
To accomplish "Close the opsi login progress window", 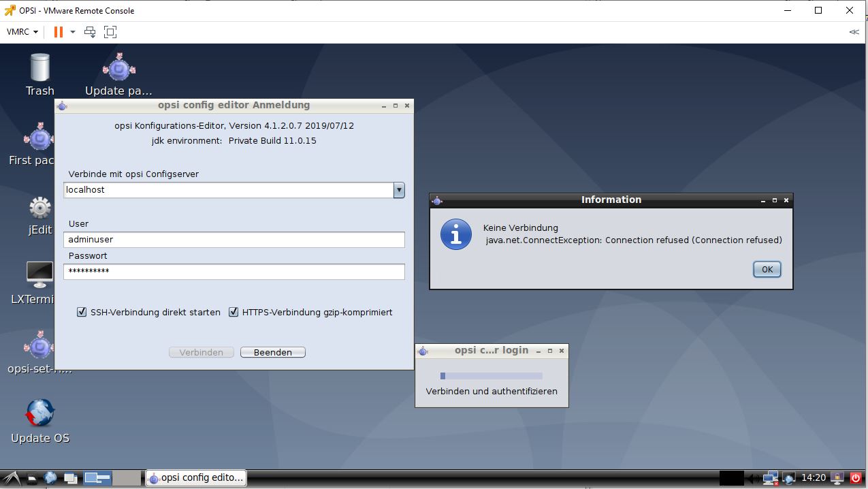I will [x=562, y=351].
